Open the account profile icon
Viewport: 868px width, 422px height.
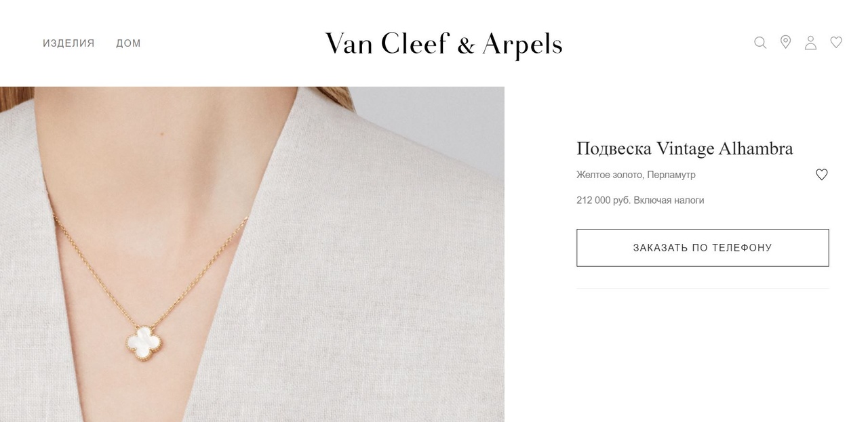pos(810,43)
